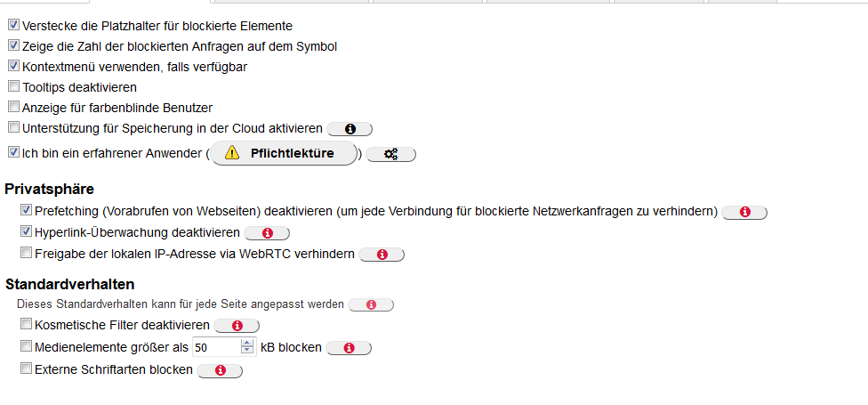Decrease the media size kB stepper value

(247, 352)
